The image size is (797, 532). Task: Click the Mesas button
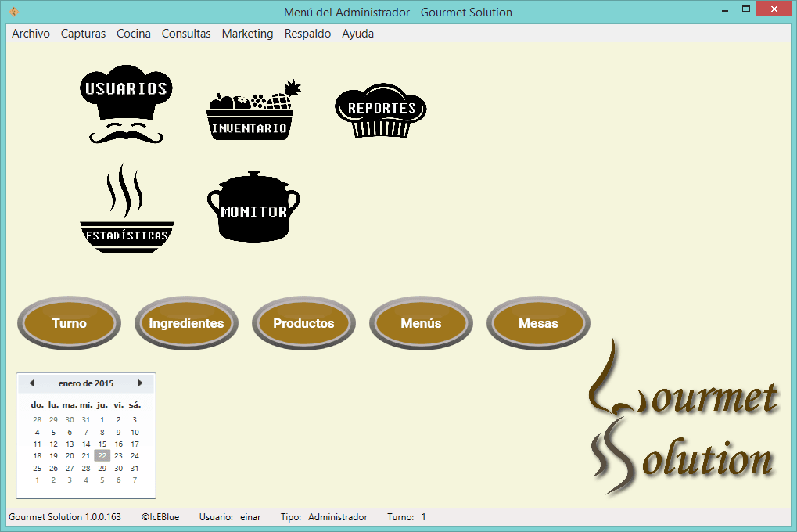[x=538, y=323]
